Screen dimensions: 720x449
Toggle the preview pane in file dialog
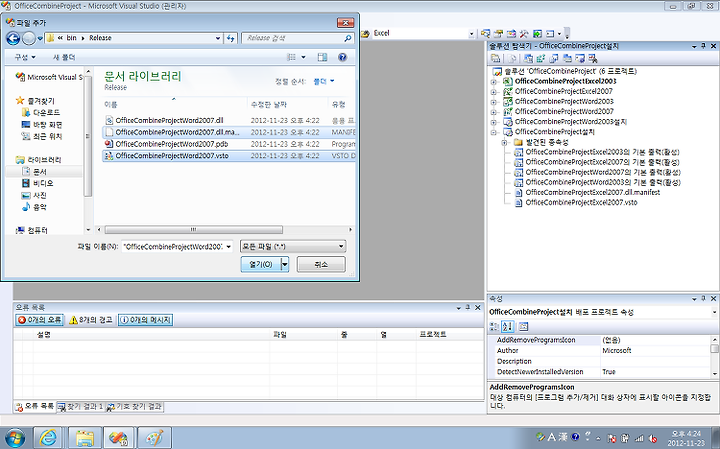coord(322,57)
